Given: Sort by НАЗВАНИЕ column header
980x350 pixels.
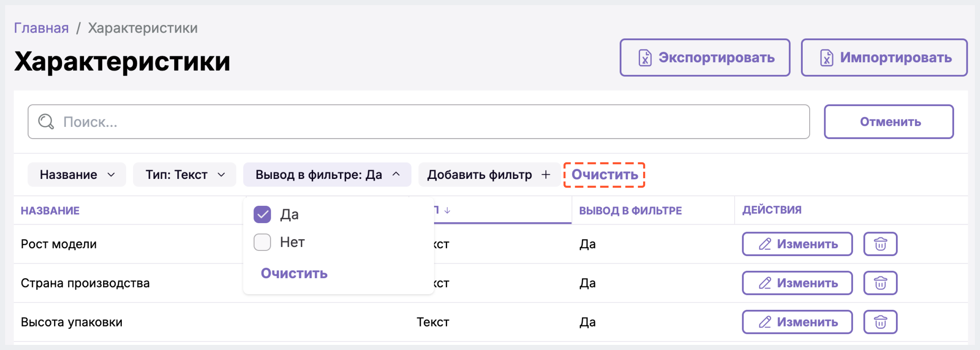Looking at the screenshot, I should tap(50, 211).
